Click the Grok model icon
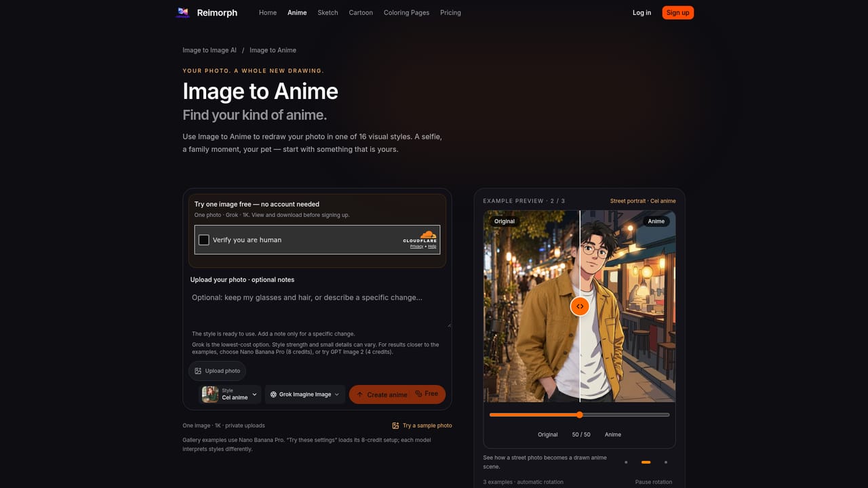The width and height of the screenshot is (868, 488). point(273,394)
